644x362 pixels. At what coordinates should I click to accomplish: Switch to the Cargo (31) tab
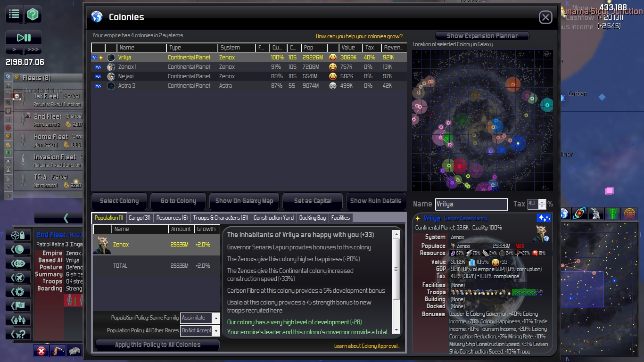[140, 218]
